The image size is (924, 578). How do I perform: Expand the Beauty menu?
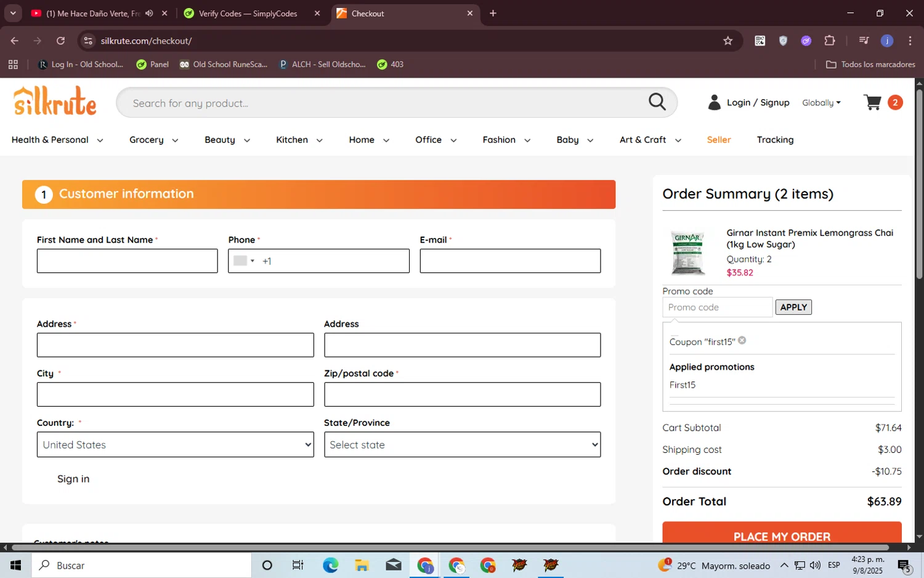click(x=227, y=140)
